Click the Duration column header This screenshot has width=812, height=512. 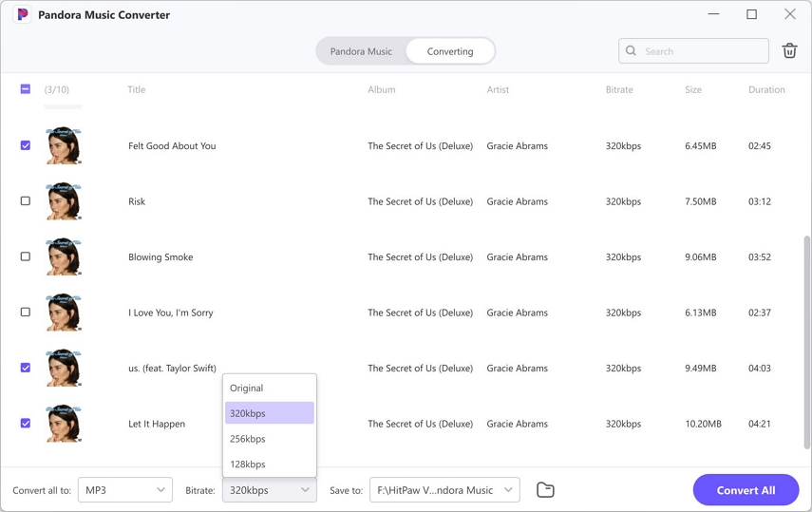[766, 89]
